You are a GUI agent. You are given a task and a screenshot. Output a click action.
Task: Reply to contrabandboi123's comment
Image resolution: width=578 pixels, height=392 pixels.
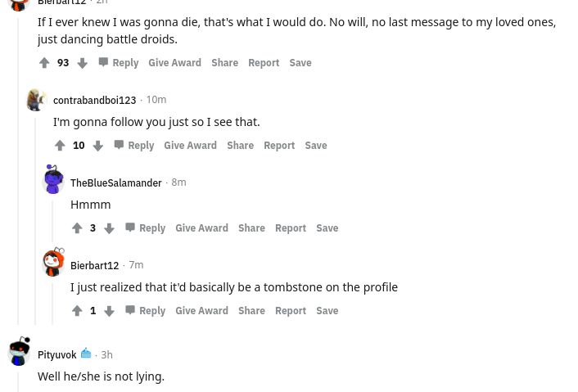[133, 146]
